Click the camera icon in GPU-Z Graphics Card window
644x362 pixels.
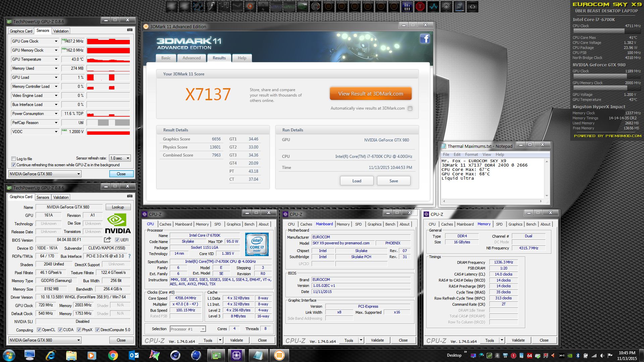click(129, 196)
